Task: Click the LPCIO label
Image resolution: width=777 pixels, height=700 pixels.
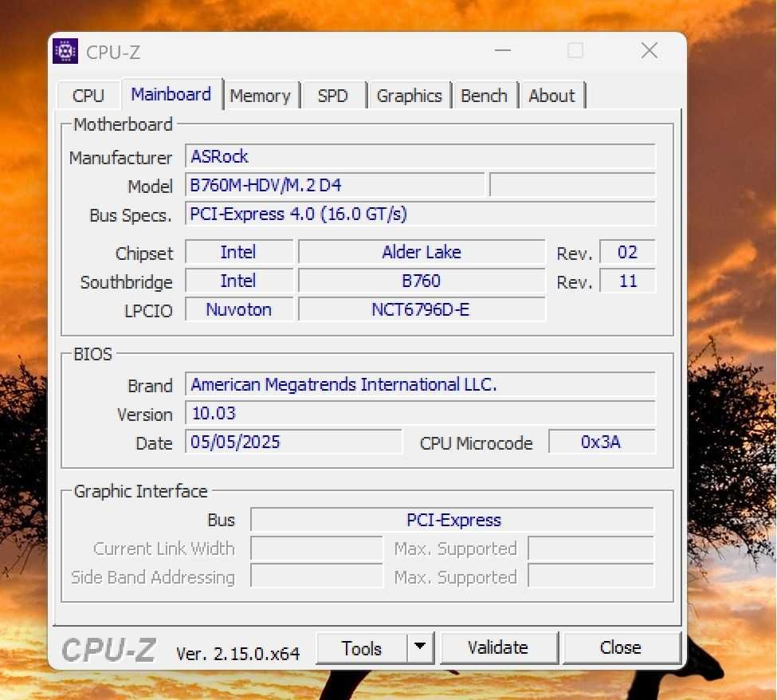Action: [x=148, y=311]
